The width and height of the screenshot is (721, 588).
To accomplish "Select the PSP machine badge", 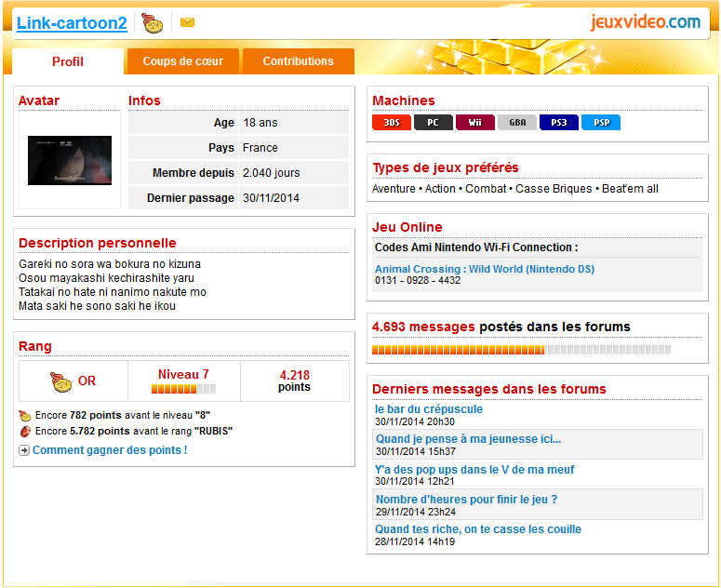I will tap(601, 123).
